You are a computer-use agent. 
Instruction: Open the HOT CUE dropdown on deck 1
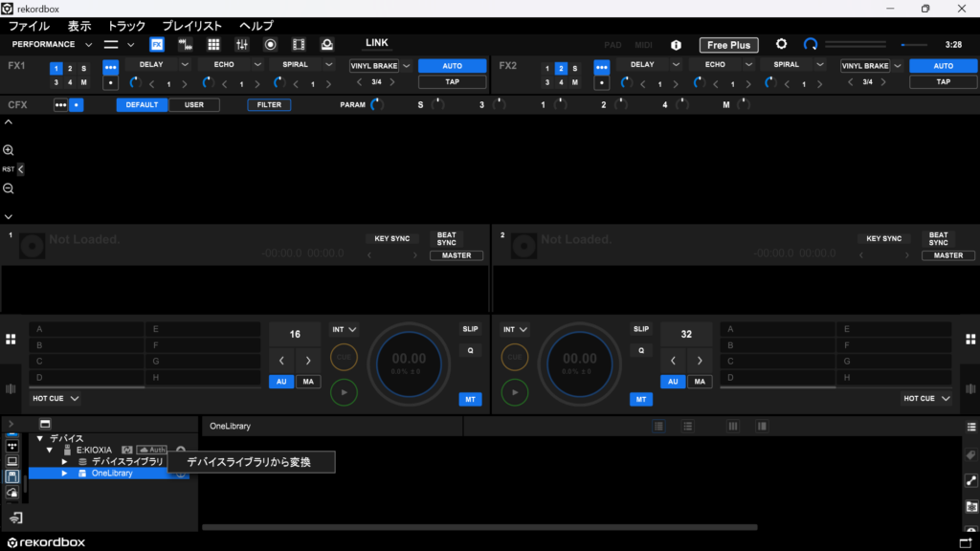[x=56, y=398]
